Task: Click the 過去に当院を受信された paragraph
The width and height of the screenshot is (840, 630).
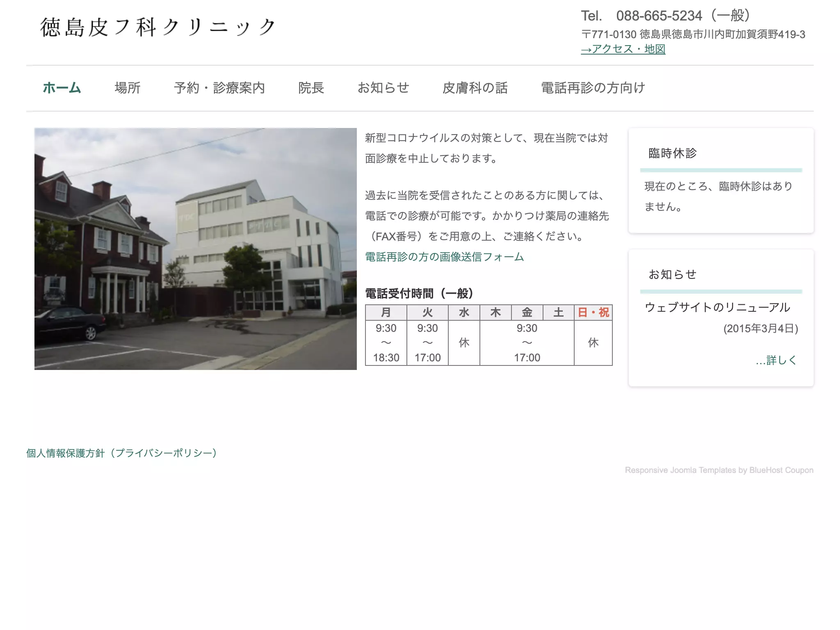Action: click(x=487, y=216)
